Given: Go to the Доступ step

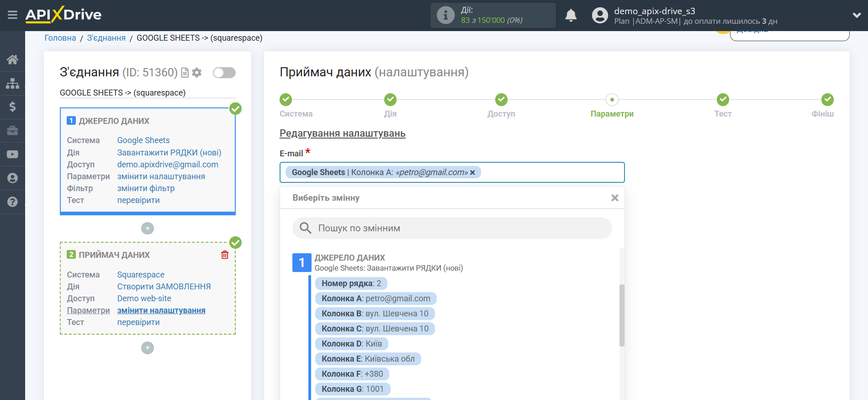Looking at the screenshot, I should point(501,100).
